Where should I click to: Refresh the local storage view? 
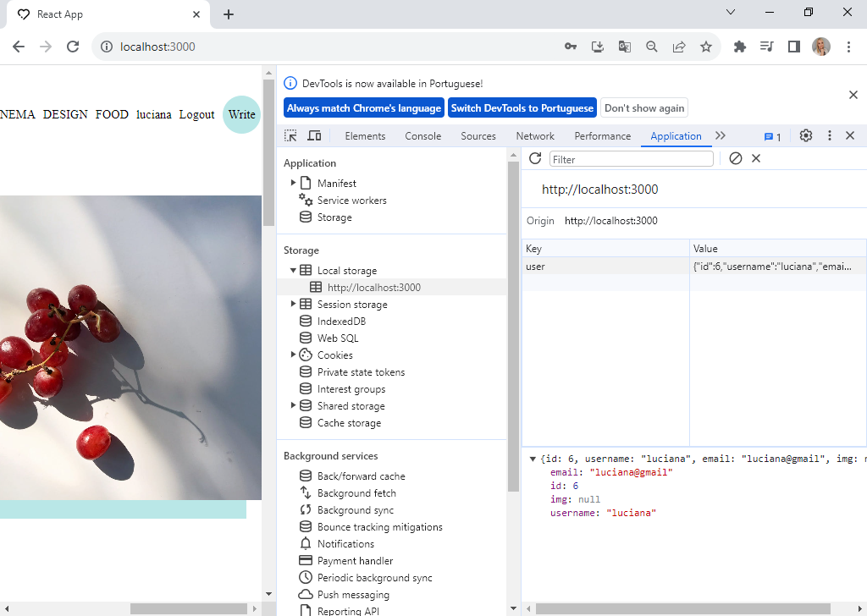click(x=535, y=158)
